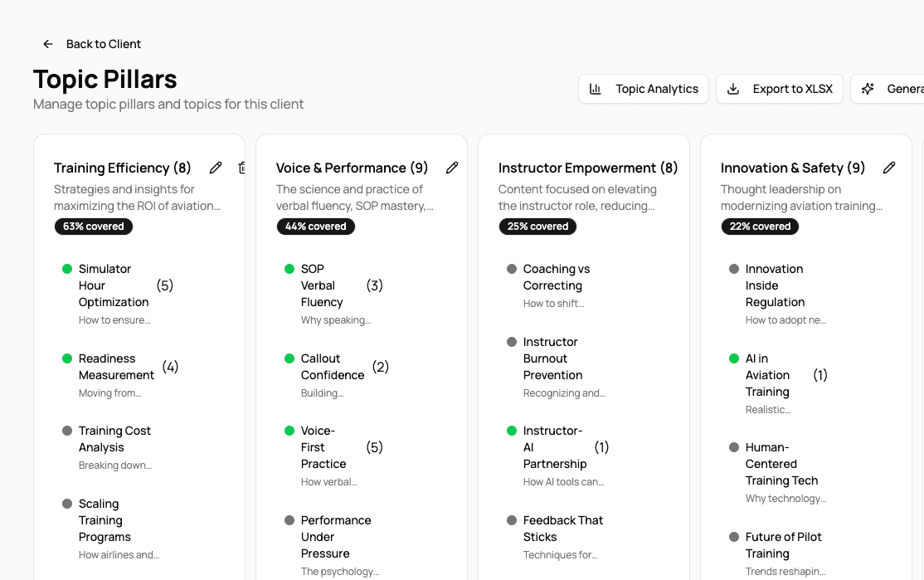Click gray status dot of Innovation Inside Regulation

point(734,269)
